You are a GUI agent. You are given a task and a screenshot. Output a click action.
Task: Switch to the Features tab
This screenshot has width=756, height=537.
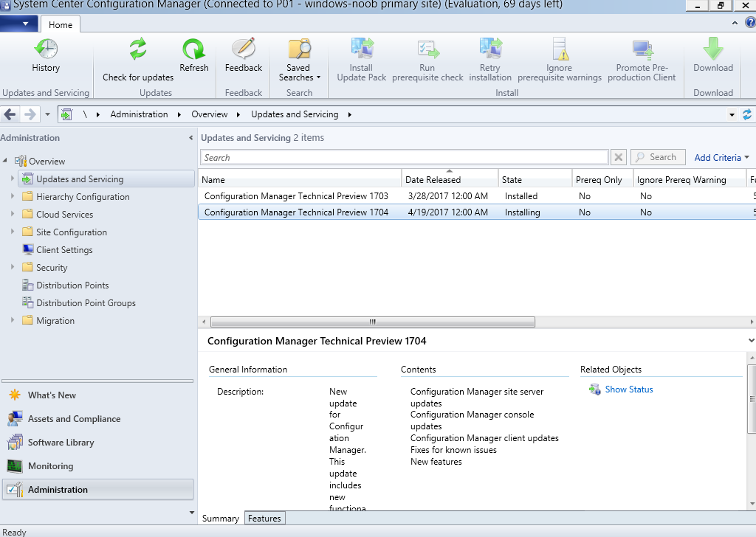coord(264,519)
